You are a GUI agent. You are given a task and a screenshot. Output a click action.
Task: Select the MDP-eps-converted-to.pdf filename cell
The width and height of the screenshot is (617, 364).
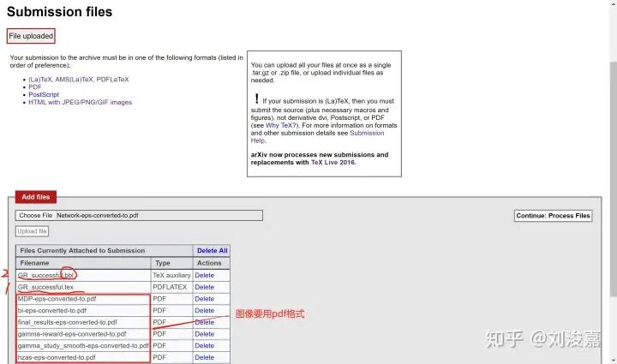(83, 299)
